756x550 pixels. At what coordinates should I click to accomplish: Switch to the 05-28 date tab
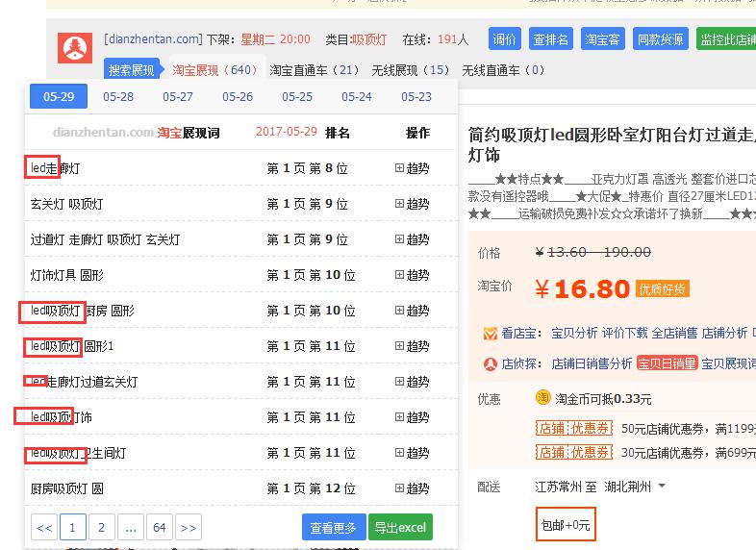[x=118, y=97]
